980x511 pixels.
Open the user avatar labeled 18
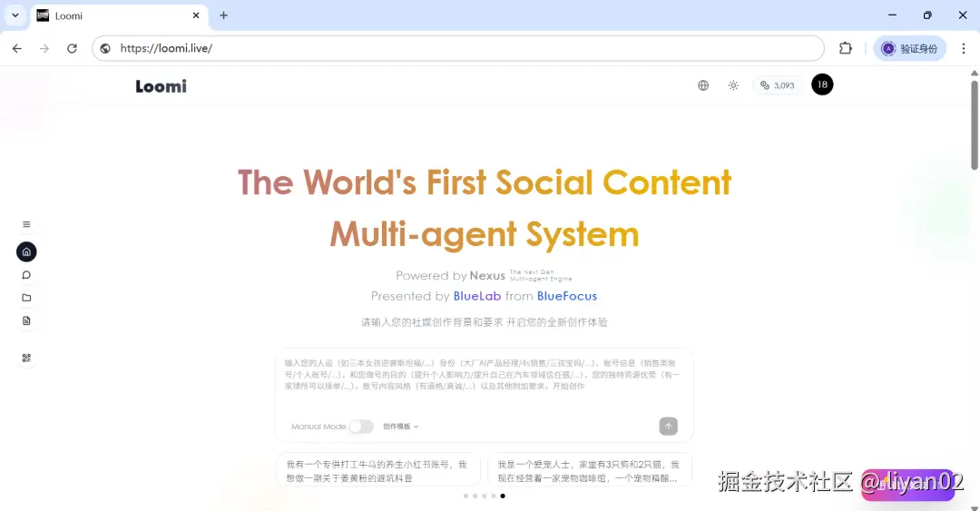pyautogui.click(x=822, y=84)
